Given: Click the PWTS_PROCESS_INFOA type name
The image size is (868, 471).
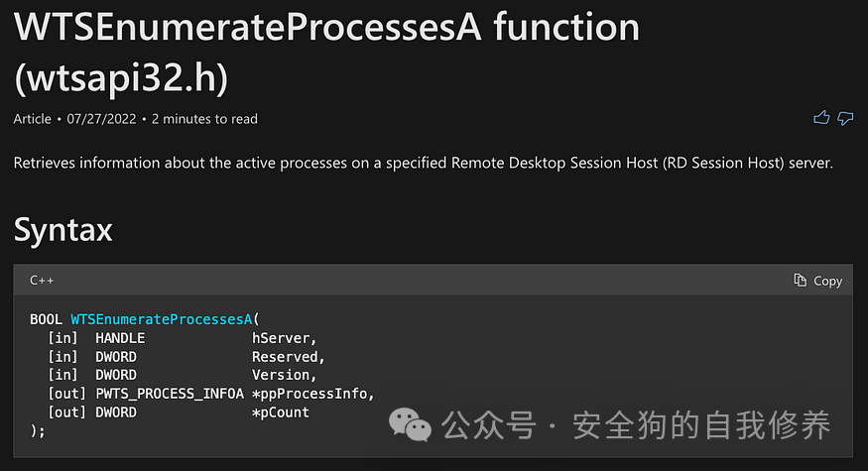Looking at the screenshot, I should click(x=169, y=394).
